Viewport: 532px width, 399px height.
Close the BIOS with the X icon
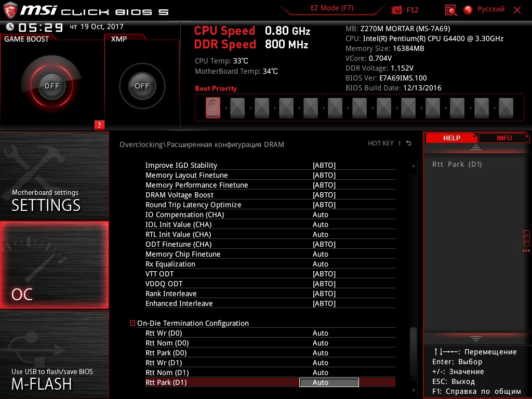[517, 10]
